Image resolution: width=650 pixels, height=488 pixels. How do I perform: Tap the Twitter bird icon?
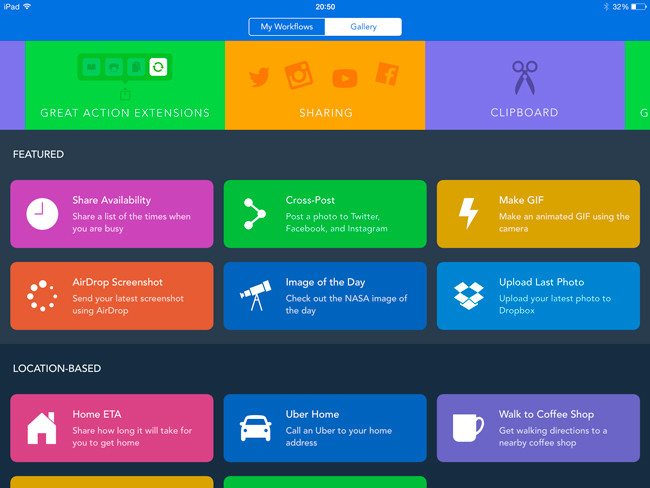(259, 77)
